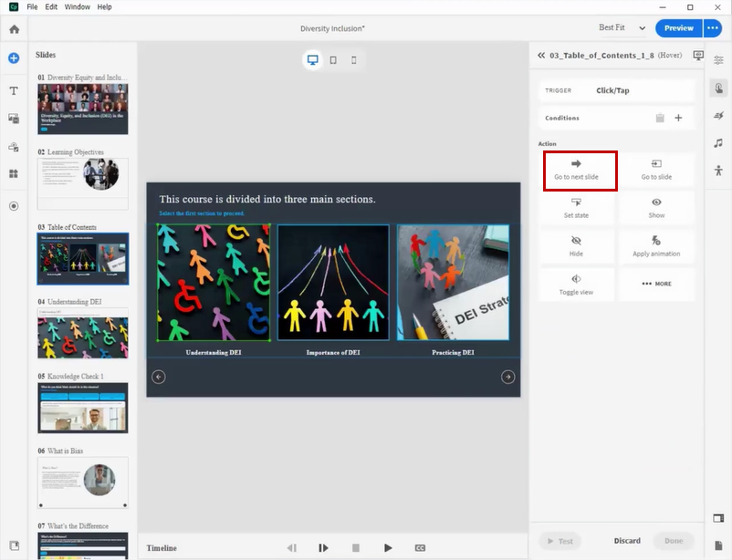Select the Practicing DEI image
Image resolution: width=732 pixels, height=560 pixels.
(x=453, y=283)
